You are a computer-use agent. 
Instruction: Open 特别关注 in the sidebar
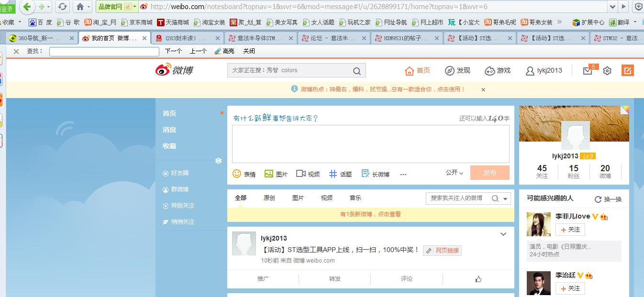pos(178,206)
